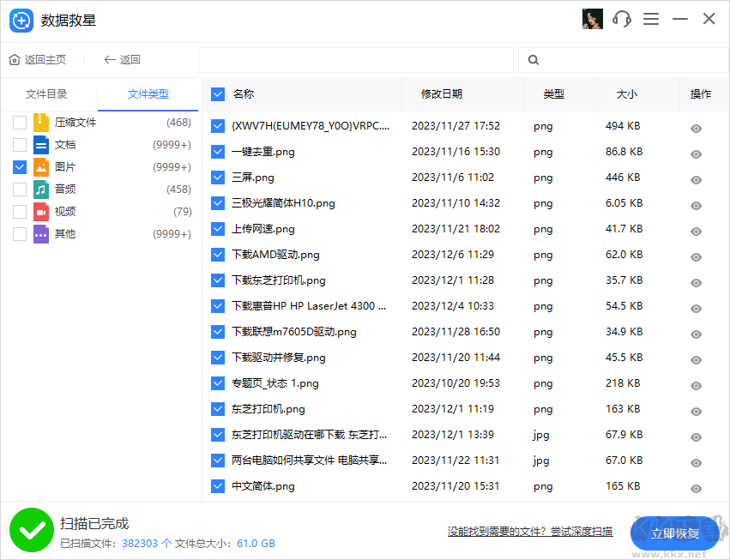Click the search magnifier icon

click(533, 60)
